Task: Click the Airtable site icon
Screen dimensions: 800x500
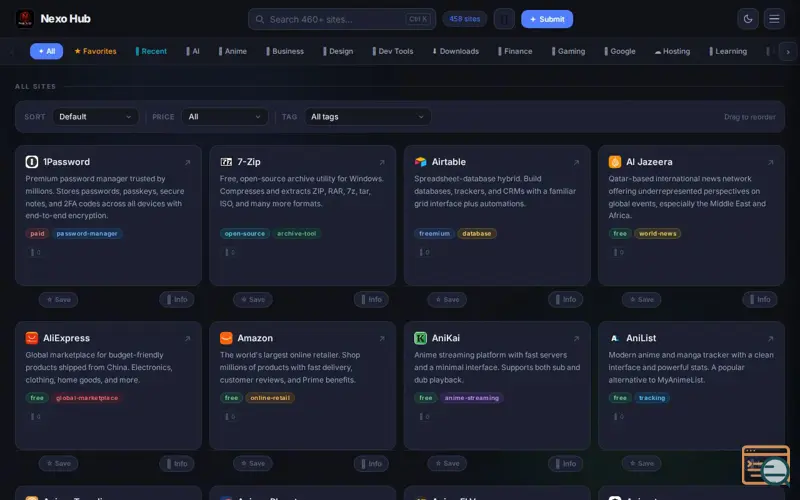Action: tap(420, 162)
